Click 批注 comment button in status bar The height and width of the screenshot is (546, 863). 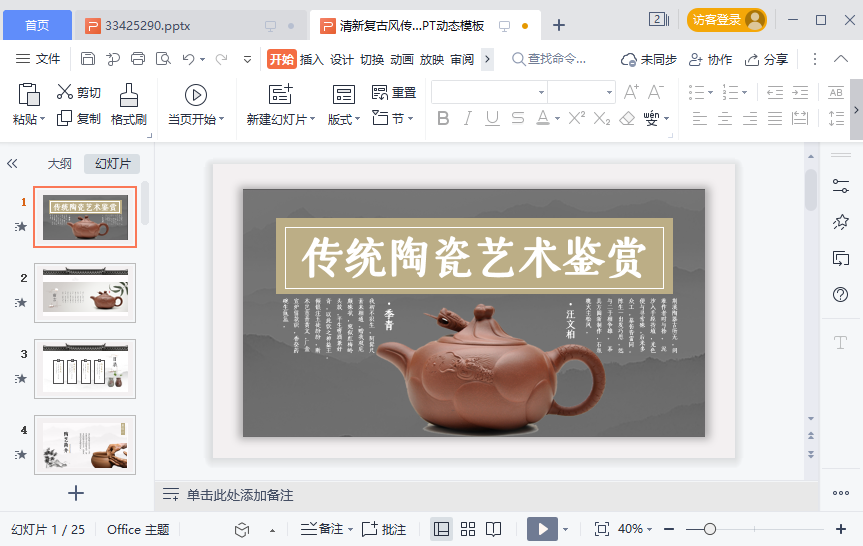(384, 529)
